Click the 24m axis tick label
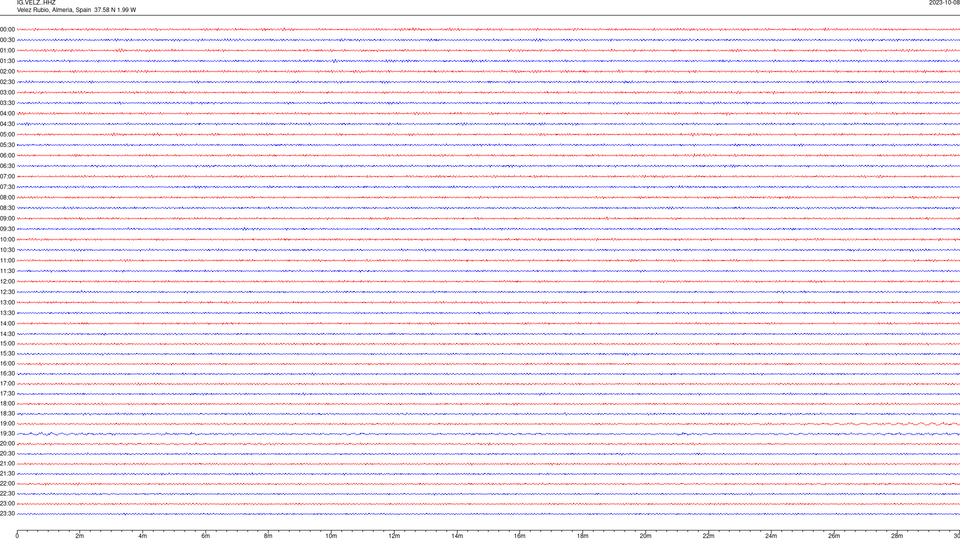The height and width of the screenshot is (540, 960). 771,536
